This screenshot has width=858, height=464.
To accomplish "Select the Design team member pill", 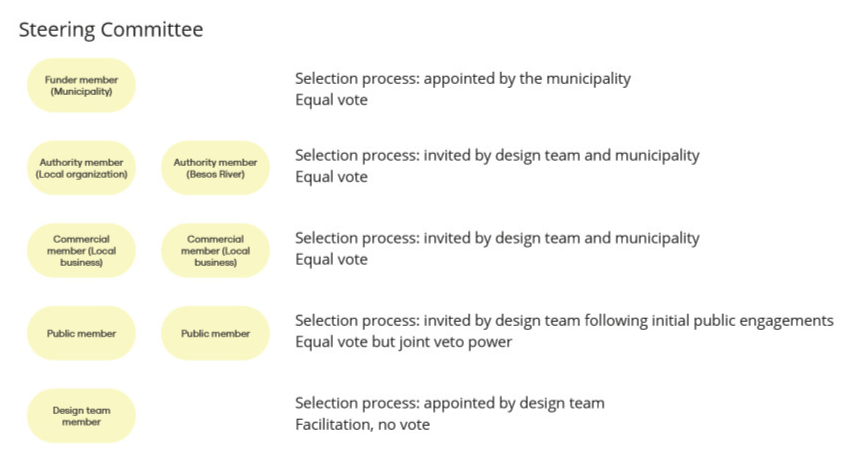I will click(81, 416).
